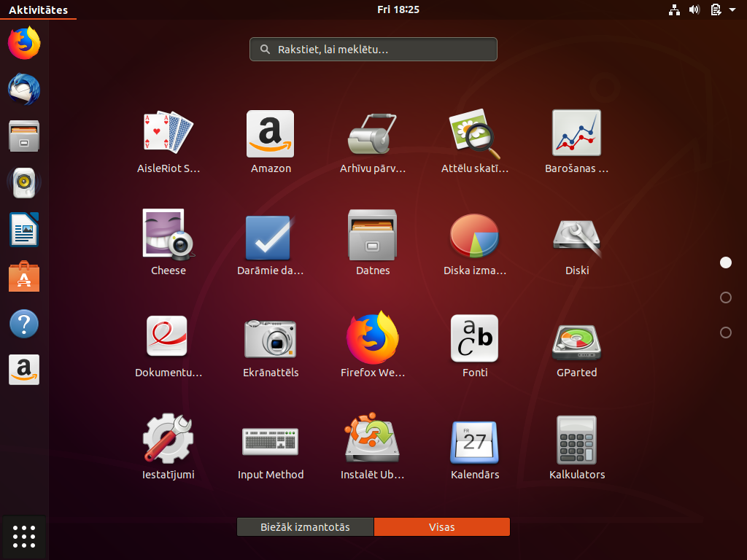Switch to the Biežāk izmantotās tab
Image resolution: width=747 pixels, height=560 pixels.
click(x=306, y=527)
